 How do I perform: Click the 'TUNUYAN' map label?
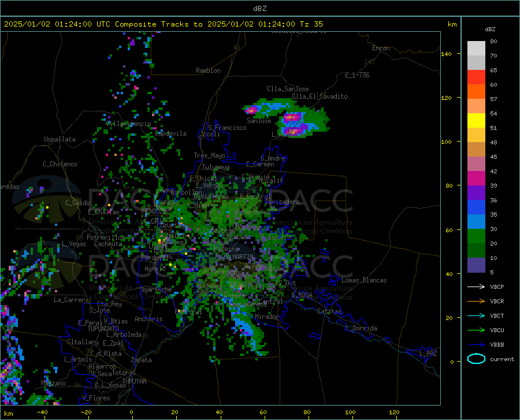(x=134, y=381)
